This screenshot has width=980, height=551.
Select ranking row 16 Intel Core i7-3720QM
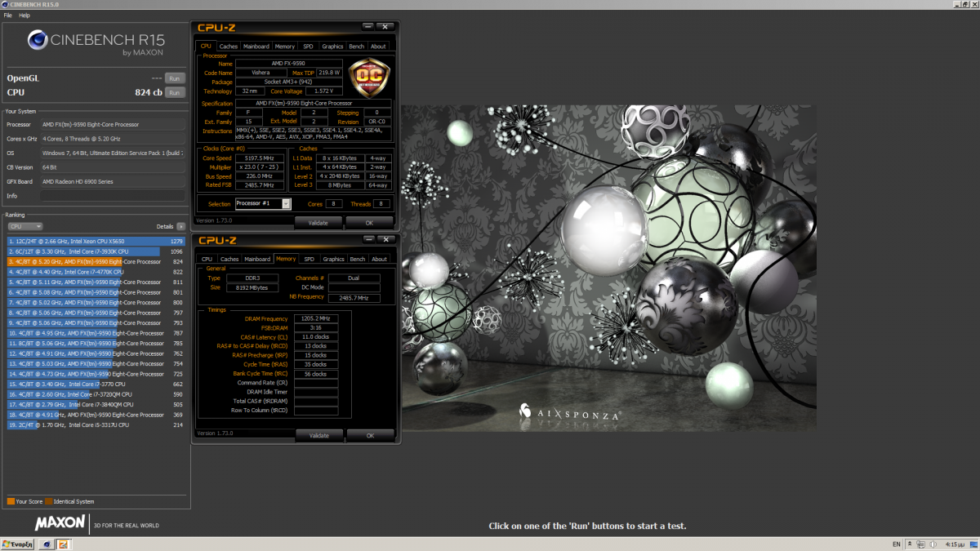(x=96, y=394)
